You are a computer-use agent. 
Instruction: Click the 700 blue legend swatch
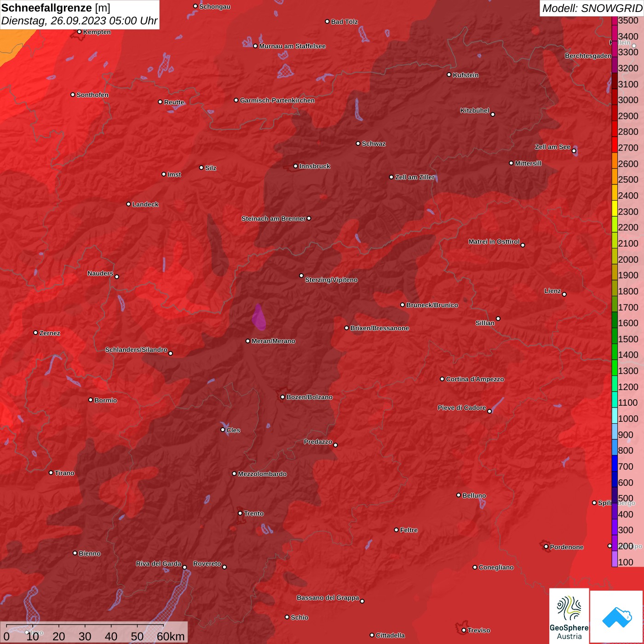coord(615,463)
